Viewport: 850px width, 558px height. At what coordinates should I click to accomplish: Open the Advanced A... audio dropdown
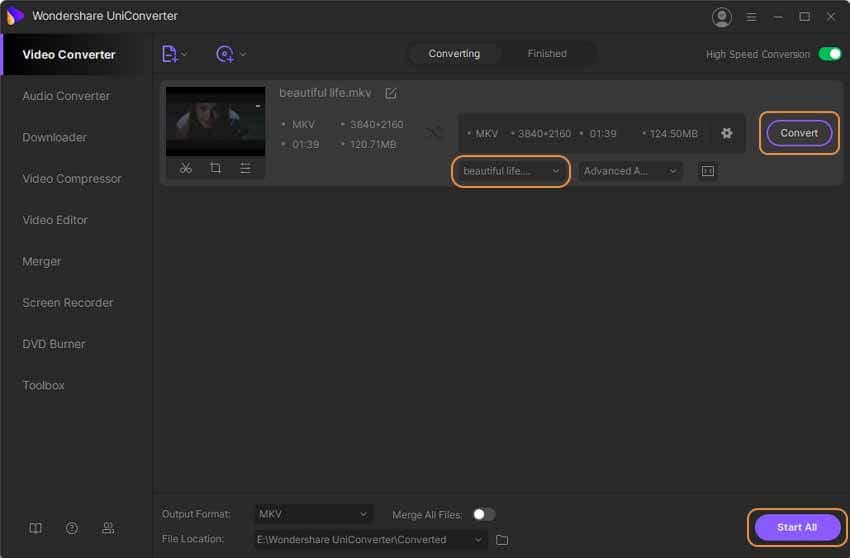(630, 171)
